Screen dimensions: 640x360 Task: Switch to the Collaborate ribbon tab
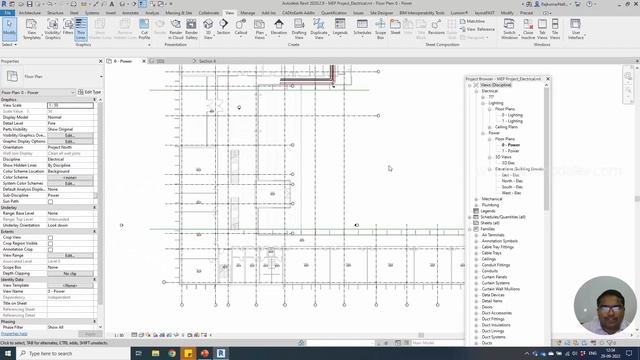(209, 13)
